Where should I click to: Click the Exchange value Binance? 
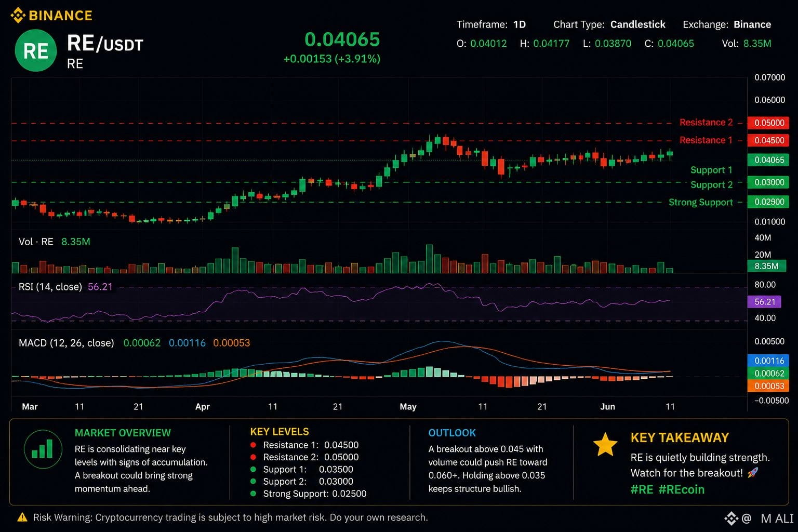point(752,24)
